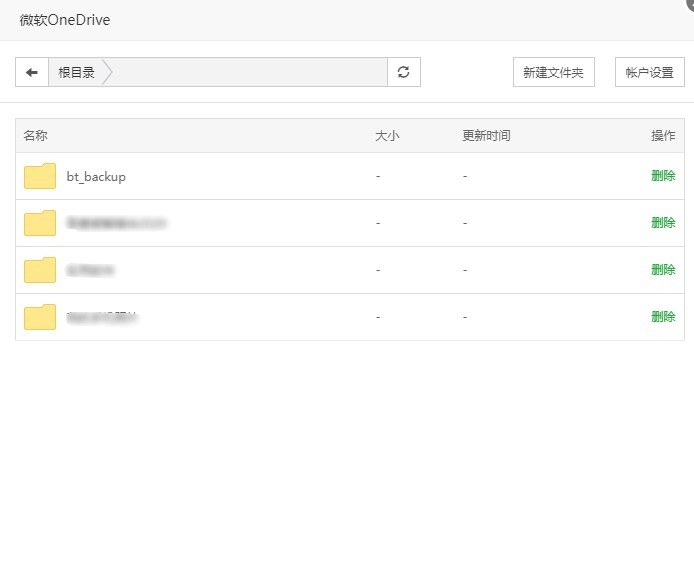Refresh the OneDrive file list
Image resolution: width=694 pixels, height=579 pixels.
(404, 72)
